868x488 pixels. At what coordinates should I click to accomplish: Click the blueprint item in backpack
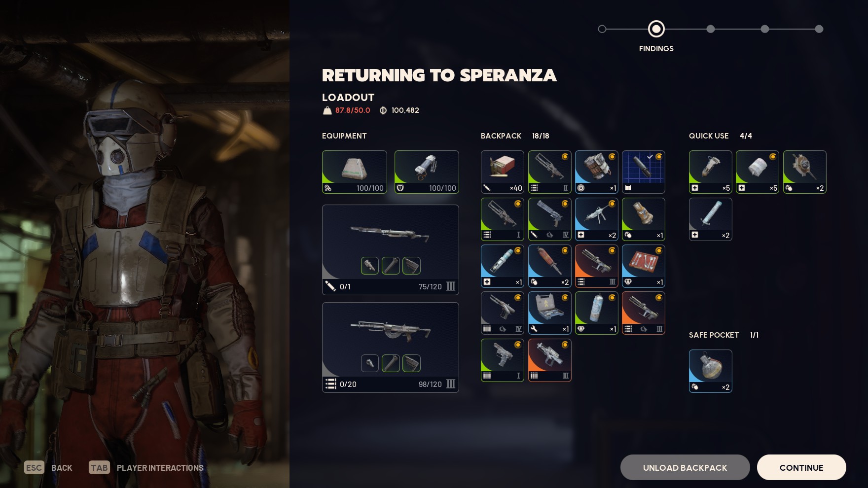(x=643, y=172)
